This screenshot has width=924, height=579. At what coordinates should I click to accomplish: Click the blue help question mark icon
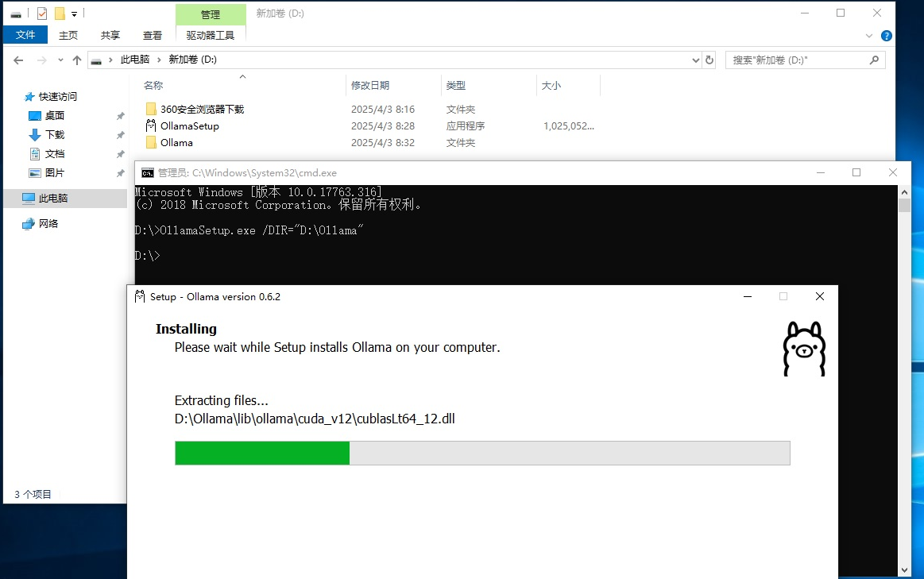click(x=887, y=36)
